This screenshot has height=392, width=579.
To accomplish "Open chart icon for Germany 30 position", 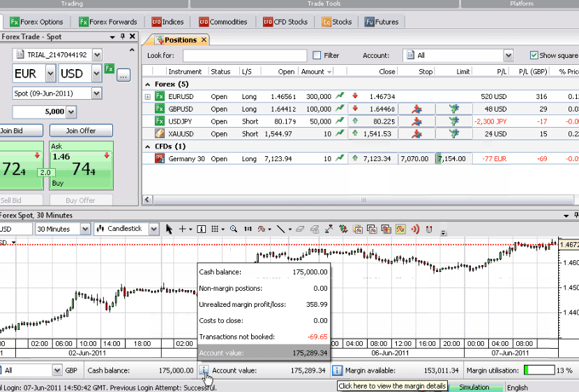I will click(340, 158).
